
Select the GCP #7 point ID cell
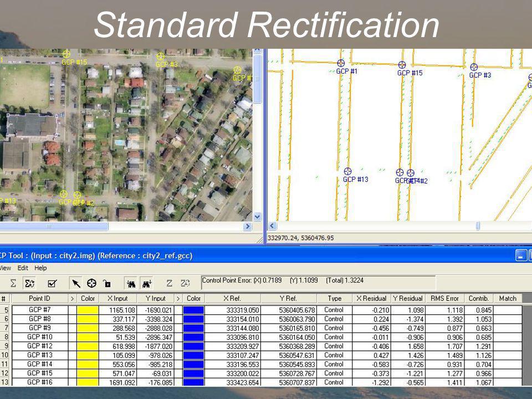click(x=40, y=310)
